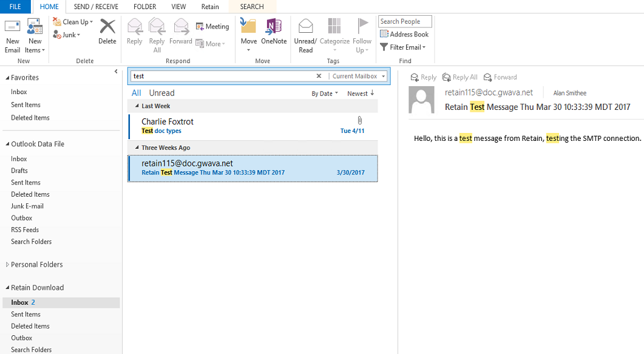644x354 pixels.
Task: Show only Unread messages
Action: click(162, 94)
